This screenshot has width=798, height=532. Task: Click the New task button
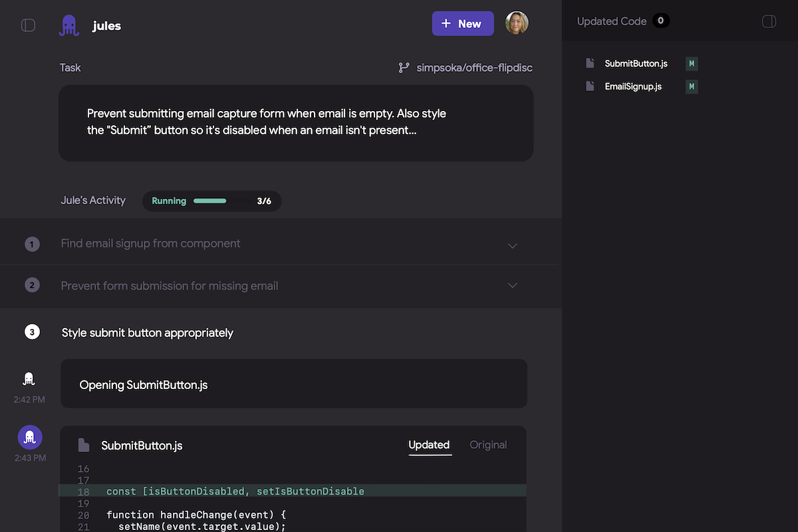coord(462,23)
